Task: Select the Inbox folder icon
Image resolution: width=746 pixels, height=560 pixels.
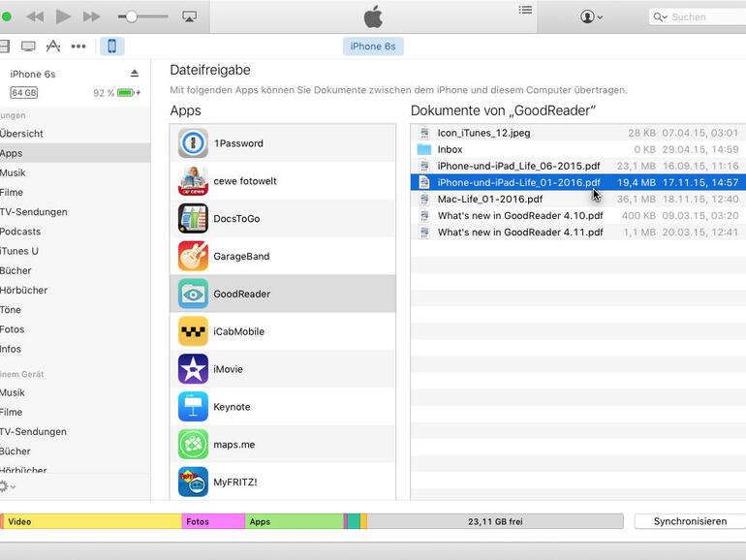Action: [x=424, y=149]
